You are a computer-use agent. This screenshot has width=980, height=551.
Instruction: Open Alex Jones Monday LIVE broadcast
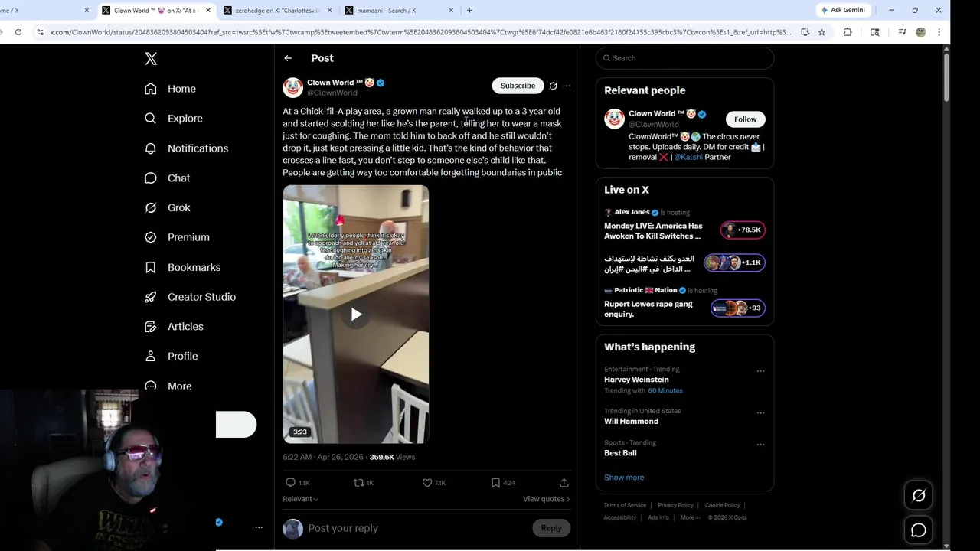684,226
